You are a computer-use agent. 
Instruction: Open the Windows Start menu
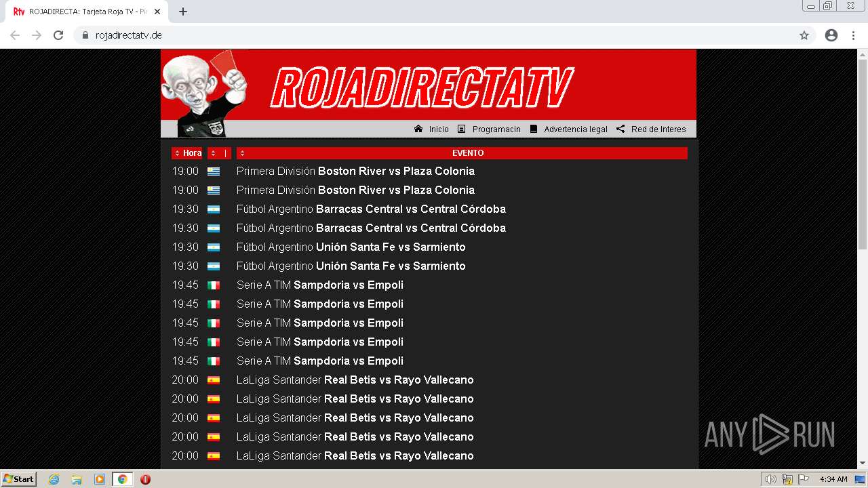pos(18,479)
